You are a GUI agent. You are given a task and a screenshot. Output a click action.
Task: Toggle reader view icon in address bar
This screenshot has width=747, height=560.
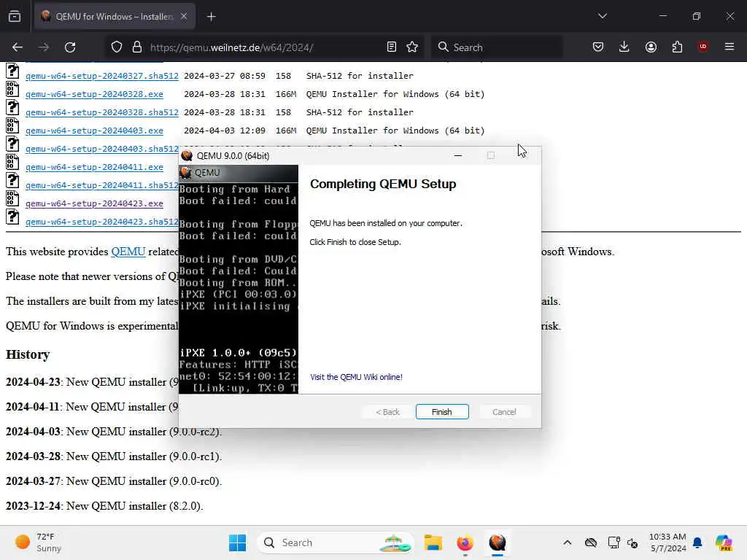pyautogui.click(x=392, y=47)
